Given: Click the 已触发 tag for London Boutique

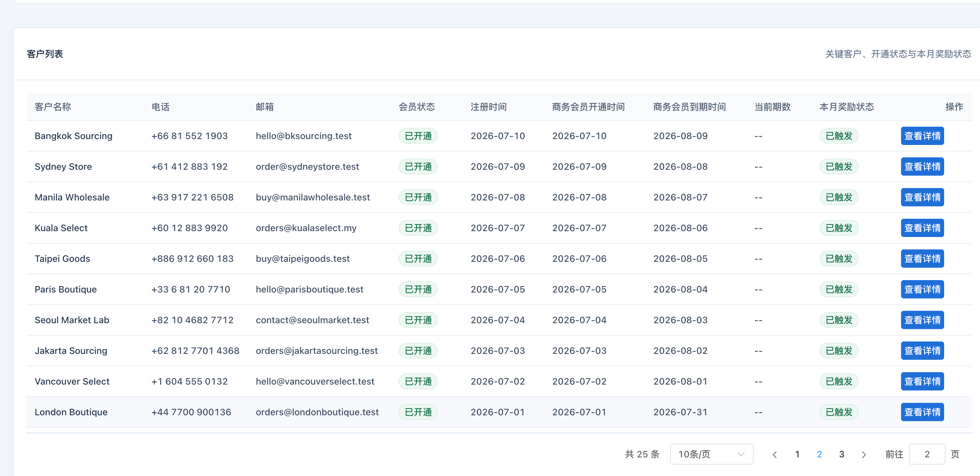Looking at the screenshot, I should (839, 412).
